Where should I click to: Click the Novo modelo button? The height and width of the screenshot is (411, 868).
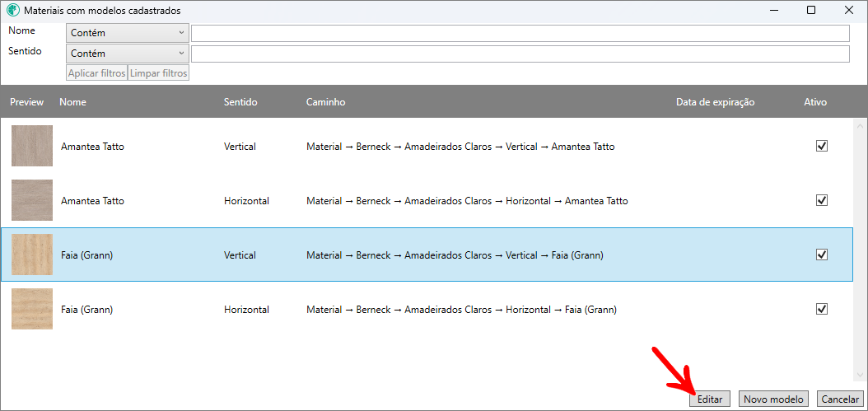click(773, 399)
